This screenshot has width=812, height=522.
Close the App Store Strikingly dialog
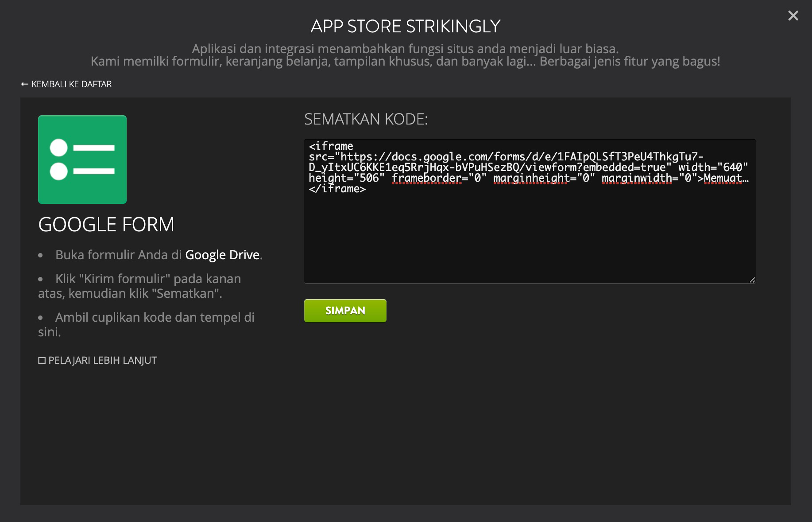point(793,16)
